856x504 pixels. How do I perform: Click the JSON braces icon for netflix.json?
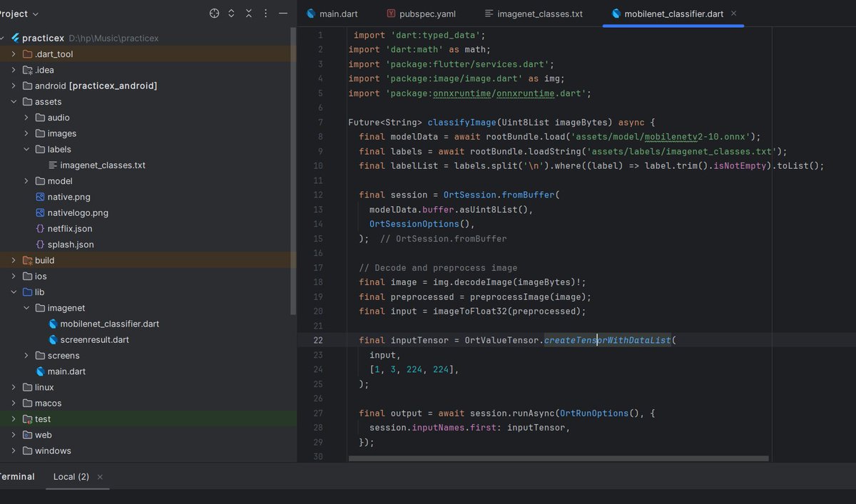click(41, 228)
